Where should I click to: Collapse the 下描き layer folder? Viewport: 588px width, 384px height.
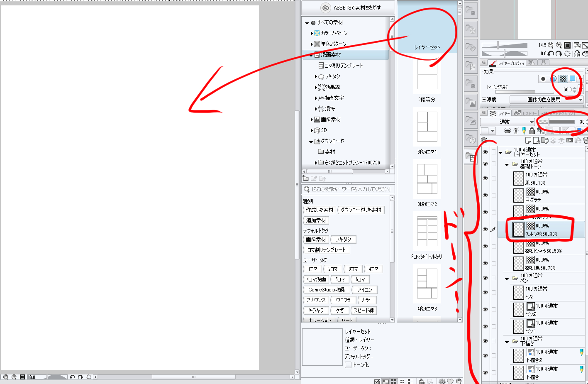pos(507,342)
